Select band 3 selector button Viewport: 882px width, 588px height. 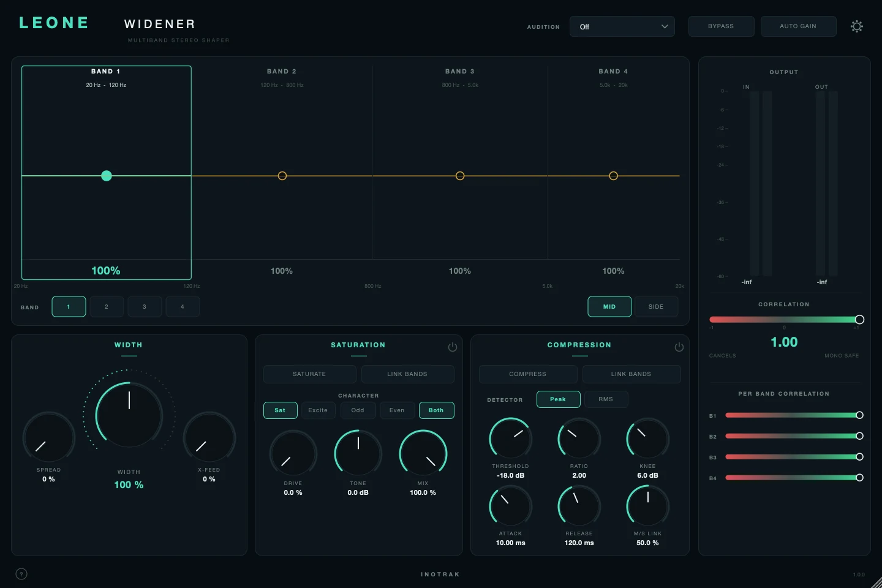(145, 307)
